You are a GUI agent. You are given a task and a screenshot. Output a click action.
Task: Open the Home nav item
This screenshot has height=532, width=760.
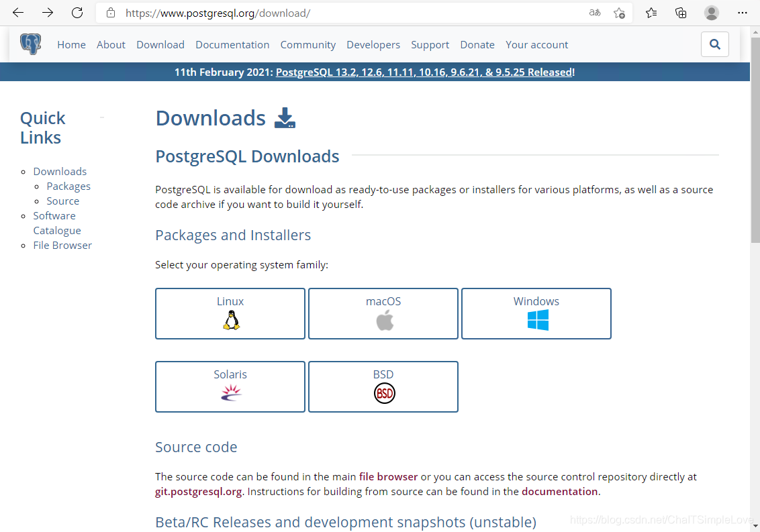[x=71, y=44]
